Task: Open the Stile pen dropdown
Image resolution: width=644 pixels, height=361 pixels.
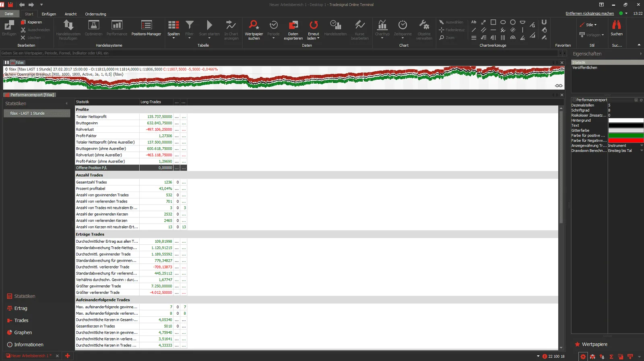Action: 588,25
